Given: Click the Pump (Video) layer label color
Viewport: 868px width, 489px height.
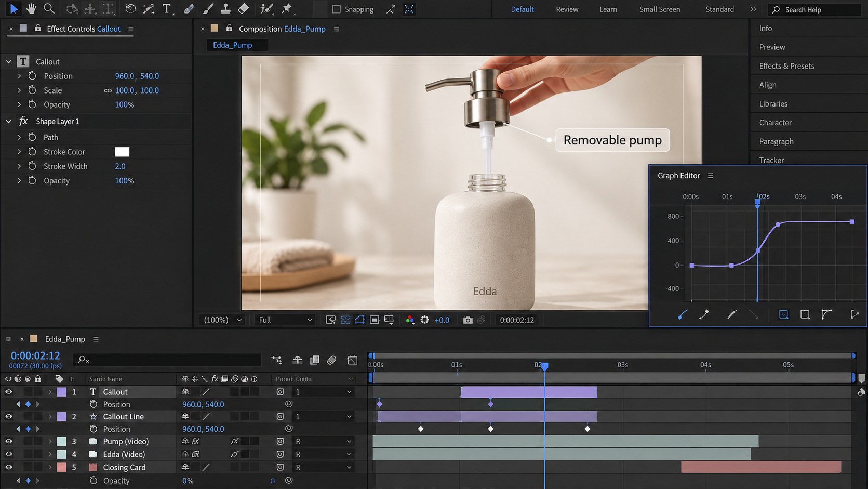Looking at the screenshot, I should [x=61, y=441].
